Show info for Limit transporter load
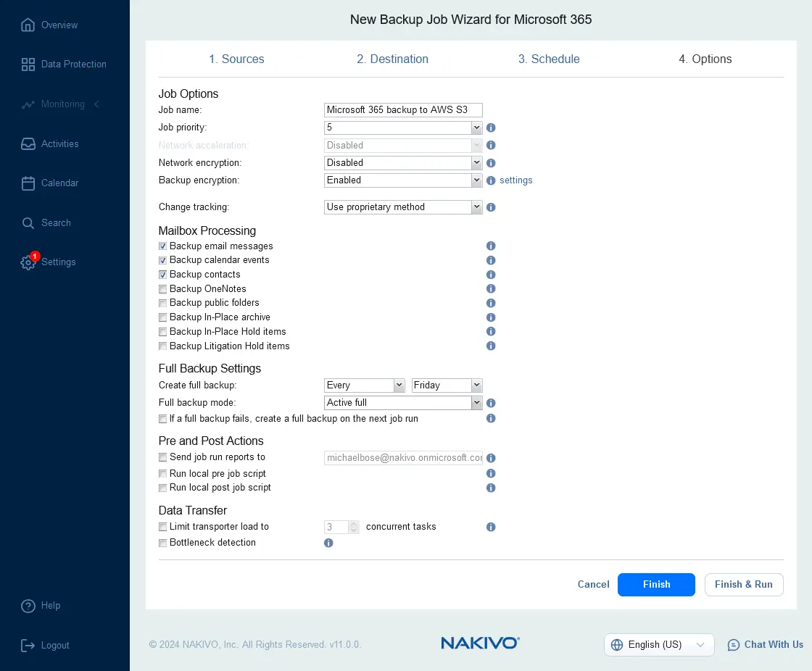 click(491, 527)
